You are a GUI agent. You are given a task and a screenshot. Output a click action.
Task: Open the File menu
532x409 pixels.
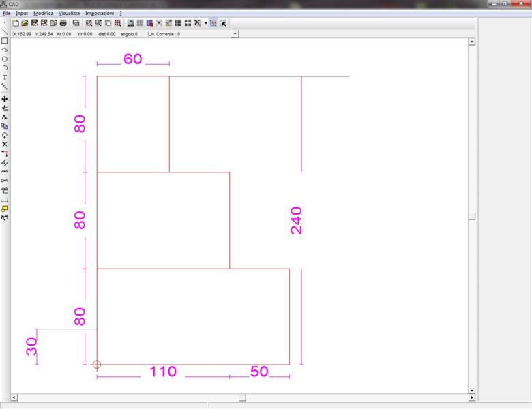[6, 13]
